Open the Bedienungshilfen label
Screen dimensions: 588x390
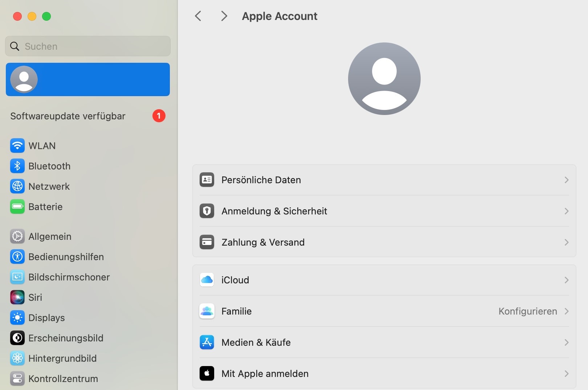click(x=66, y=257)
